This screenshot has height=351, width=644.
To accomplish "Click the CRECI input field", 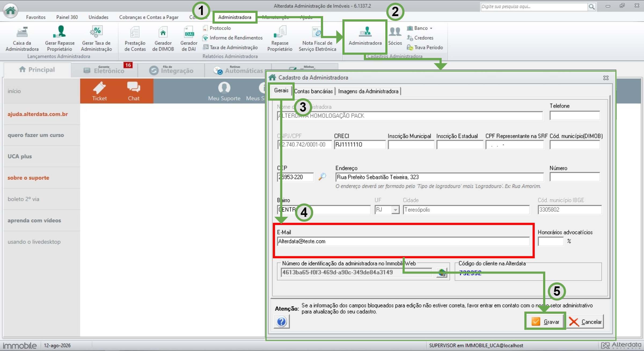I will [x=360, y=145].
